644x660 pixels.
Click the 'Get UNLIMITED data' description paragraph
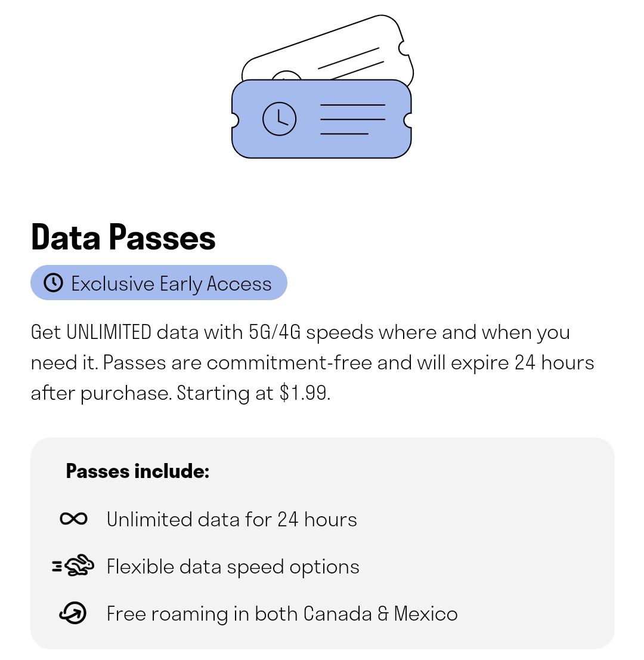pyautogui.click(x=312, y=363)
